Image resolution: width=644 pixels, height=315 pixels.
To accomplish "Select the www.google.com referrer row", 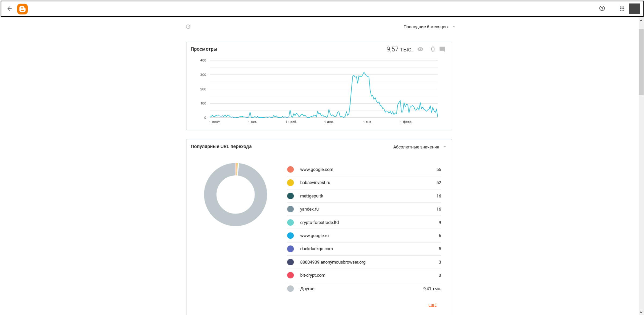I will (x=317, y=169).
